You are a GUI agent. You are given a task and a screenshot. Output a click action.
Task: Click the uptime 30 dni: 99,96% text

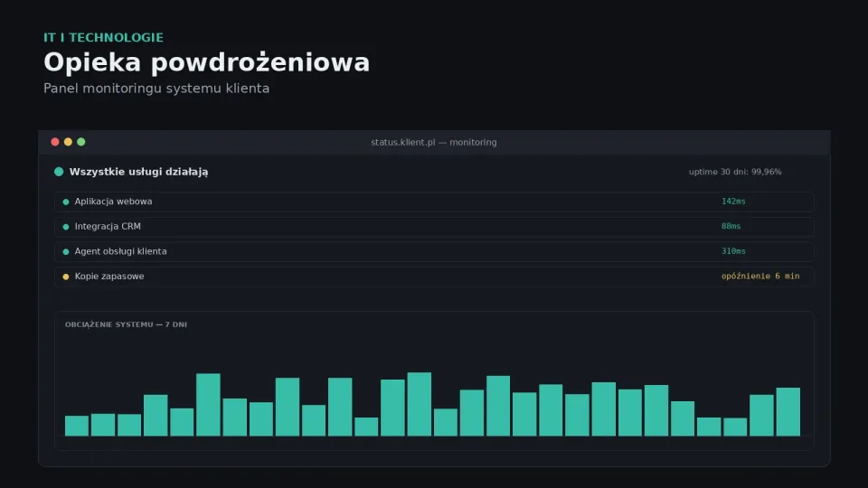[x=734, y=172]
